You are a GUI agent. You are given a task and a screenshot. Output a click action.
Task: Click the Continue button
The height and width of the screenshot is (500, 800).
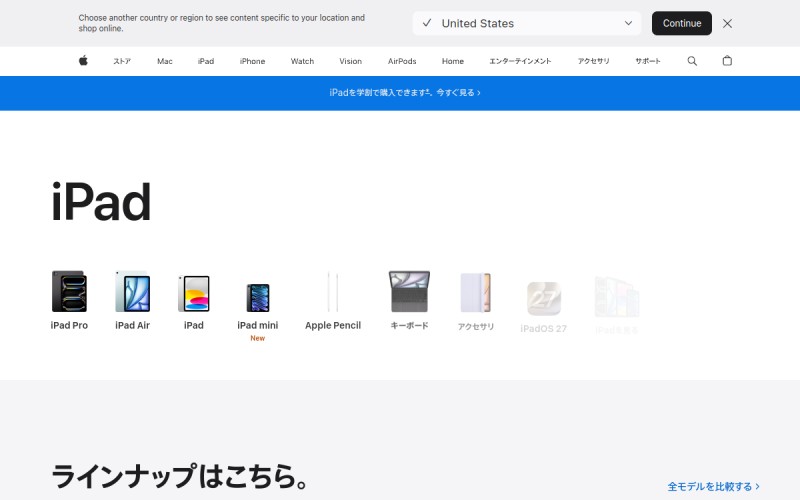pos(682,23)
